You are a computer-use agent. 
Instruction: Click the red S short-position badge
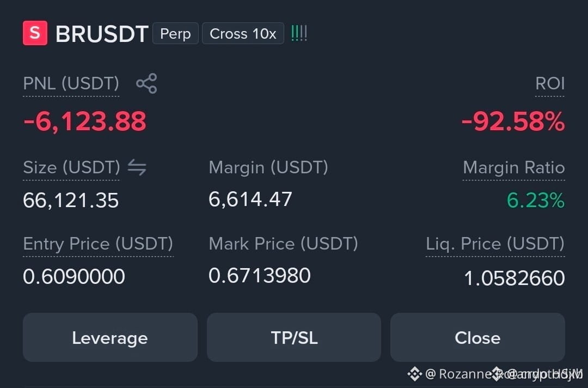click(35, 33)
